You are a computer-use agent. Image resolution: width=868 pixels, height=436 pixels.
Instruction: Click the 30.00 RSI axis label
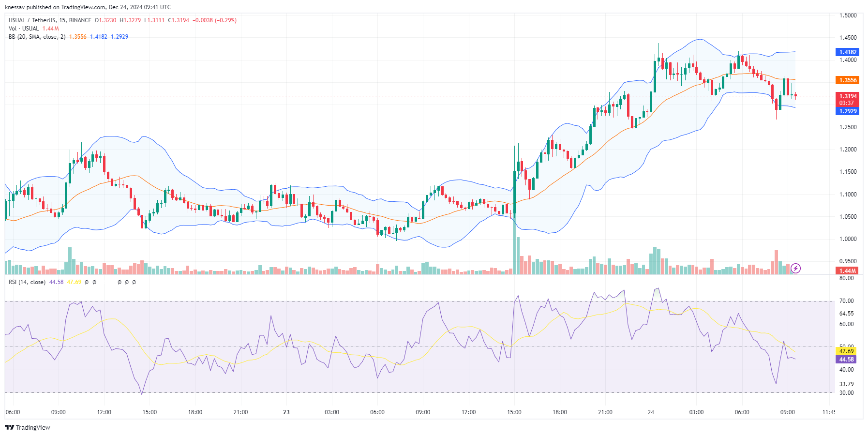tap(846, 393)
